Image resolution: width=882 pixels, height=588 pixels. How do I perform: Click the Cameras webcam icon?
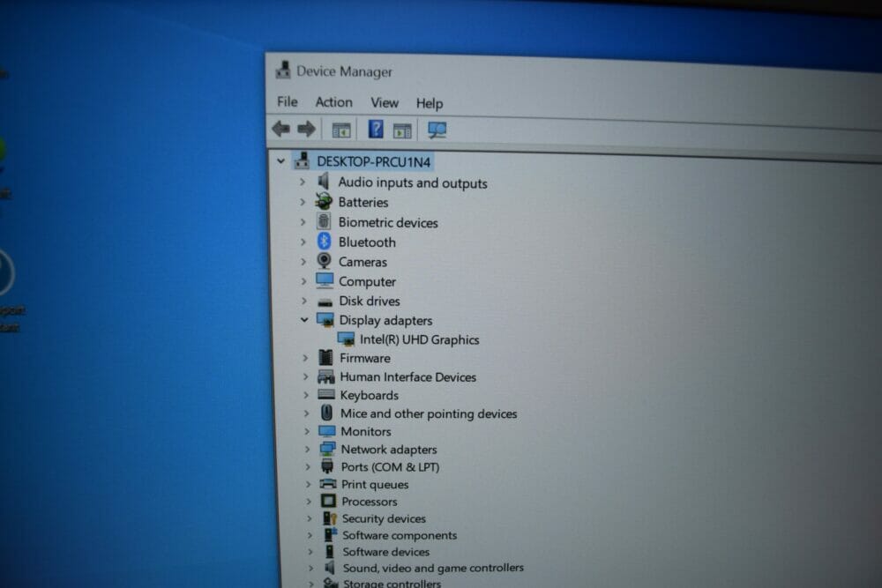(x=324, y=261)
